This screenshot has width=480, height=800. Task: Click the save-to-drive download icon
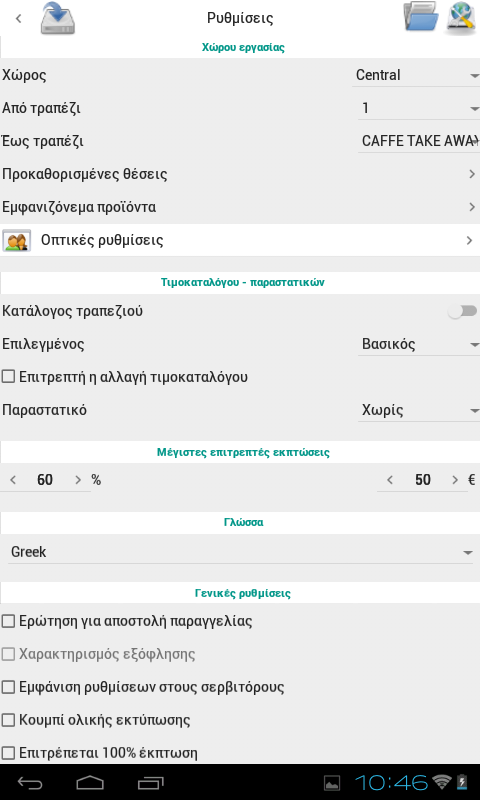click(58, 18)
